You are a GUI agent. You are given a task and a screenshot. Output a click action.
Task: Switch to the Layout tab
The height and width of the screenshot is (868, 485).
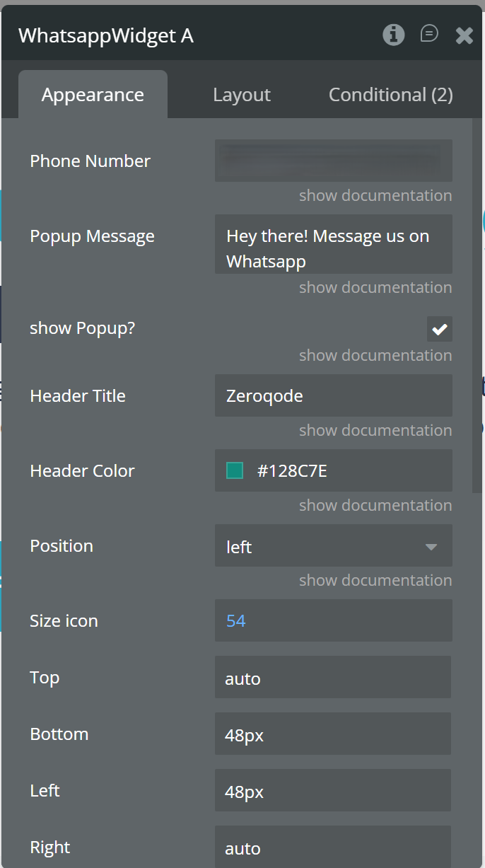point(242,95)
